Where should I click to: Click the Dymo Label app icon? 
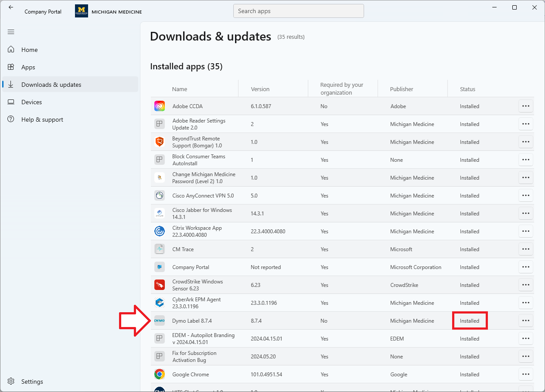coord(160,321)
